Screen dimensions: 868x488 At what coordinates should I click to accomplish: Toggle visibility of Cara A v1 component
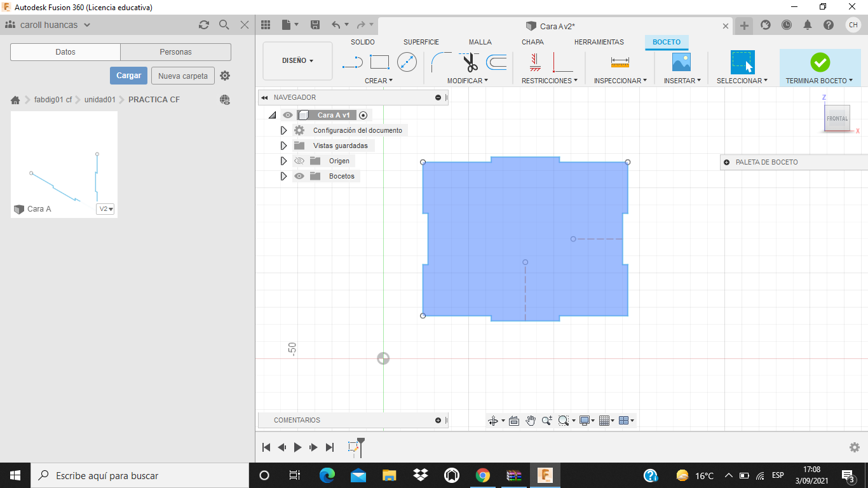click(x=288, y=115)
